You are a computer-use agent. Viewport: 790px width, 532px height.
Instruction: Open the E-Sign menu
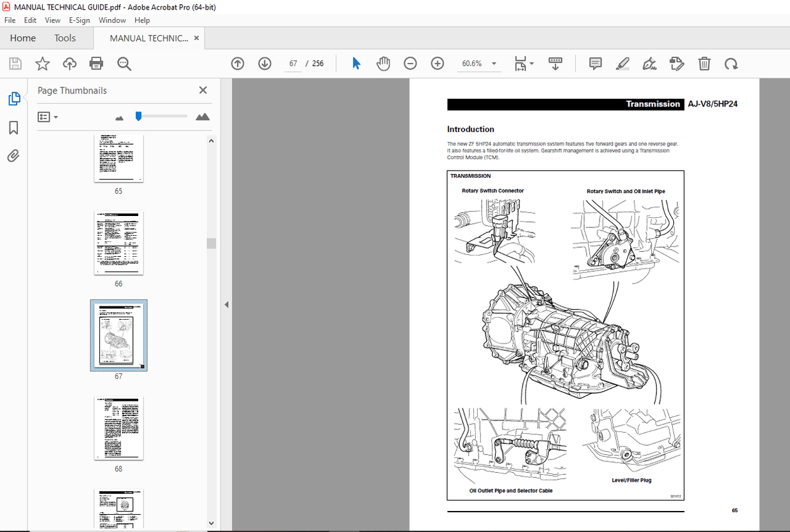79,20
